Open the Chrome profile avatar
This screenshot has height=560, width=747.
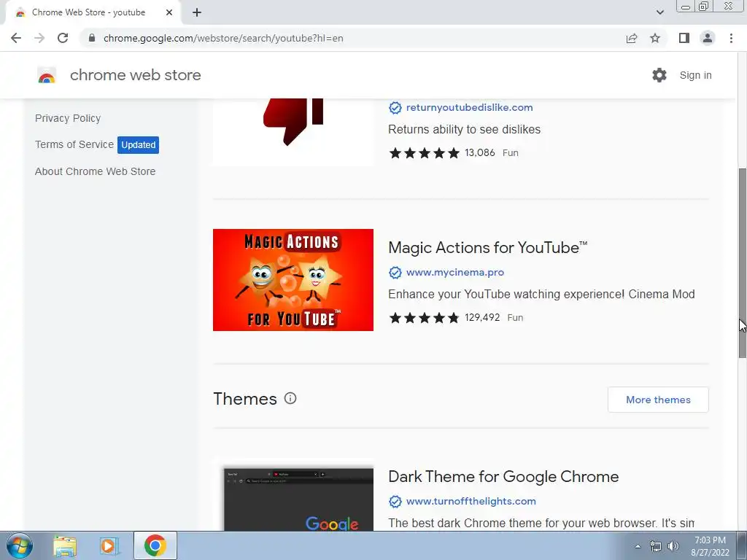tap(708, 38)
